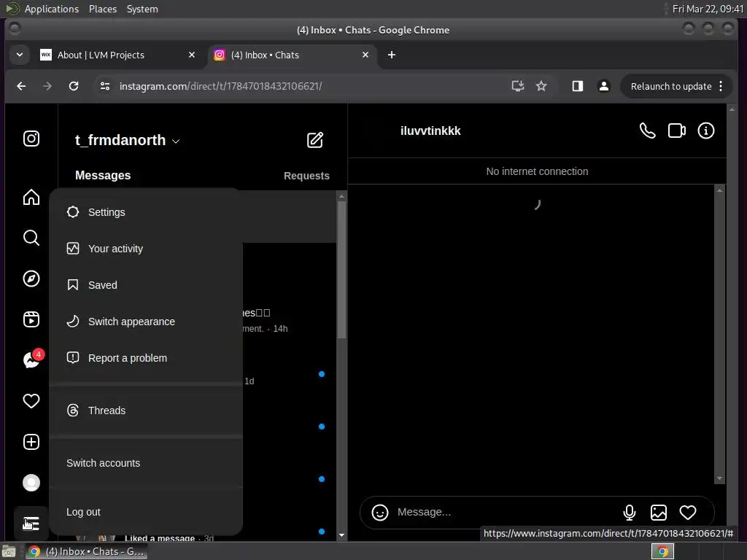Select Inbox Chats browser tab
Image resolution: width=747 pixels, height=560 pixels.
point(292,55)
